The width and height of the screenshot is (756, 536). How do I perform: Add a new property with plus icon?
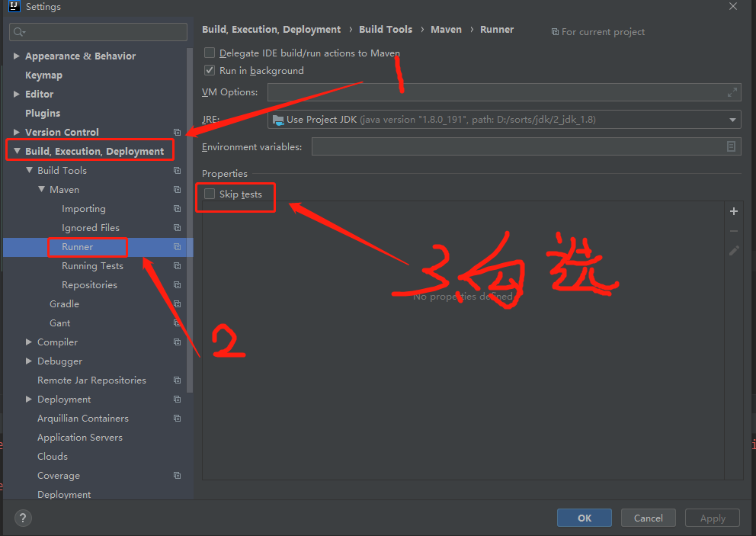click(734, 211)
